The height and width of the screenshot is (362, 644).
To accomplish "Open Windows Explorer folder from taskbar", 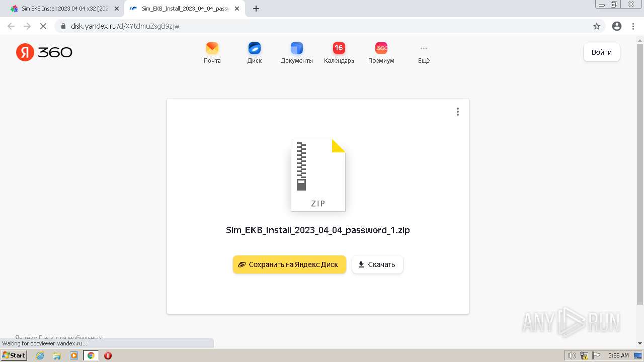I will click(x=57, y=355).
